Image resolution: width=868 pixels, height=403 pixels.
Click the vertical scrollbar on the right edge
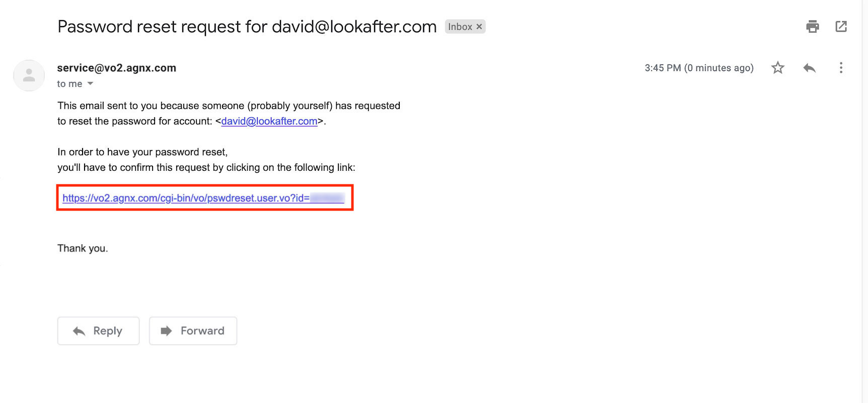[864, 201]
